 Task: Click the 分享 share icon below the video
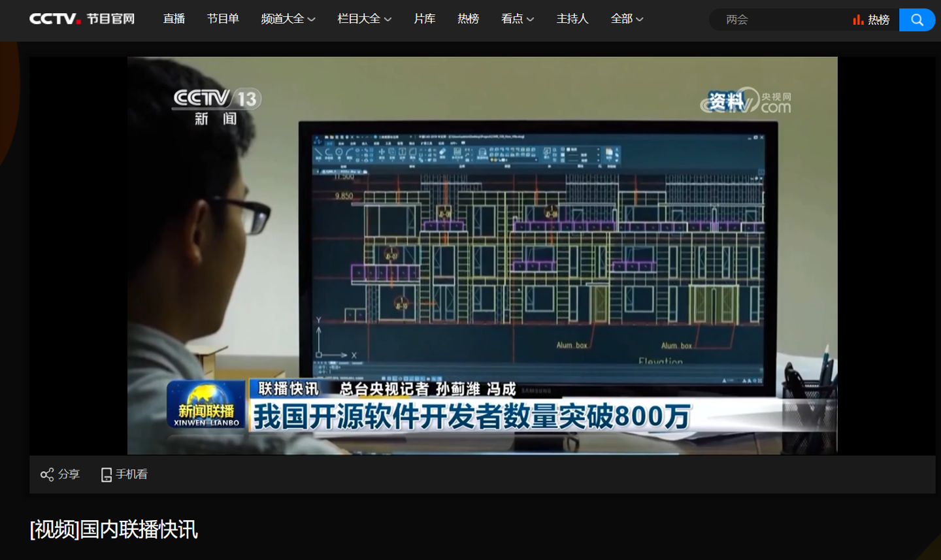46,474
